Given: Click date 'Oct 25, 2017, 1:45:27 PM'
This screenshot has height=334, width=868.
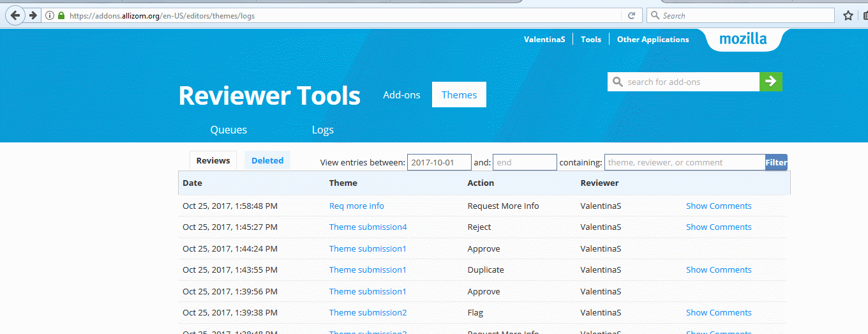Looking at the screenshot, I should pos(230,227).
